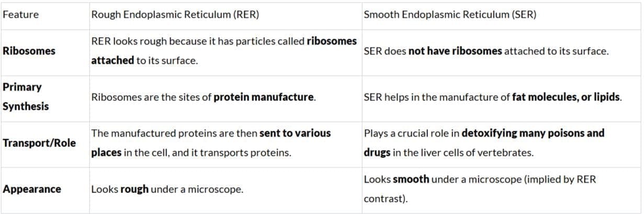Click the "Ribosomes" row label

coord(29,51)
